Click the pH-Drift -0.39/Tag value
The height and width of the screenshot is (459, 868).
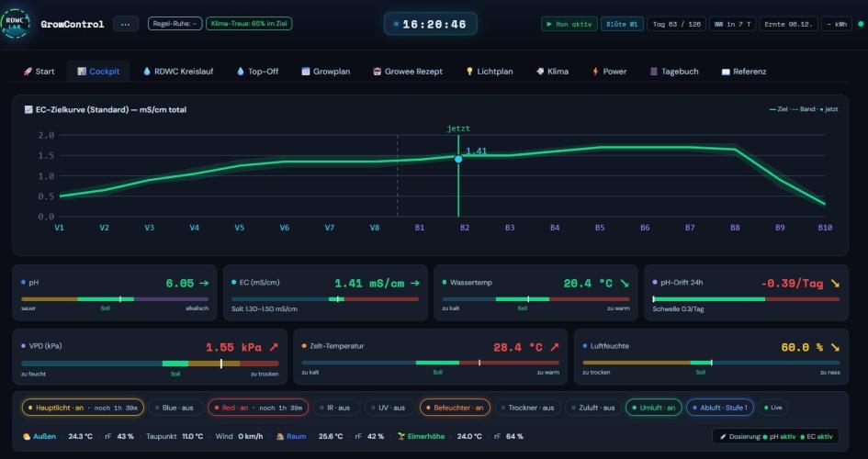tap(792, 283)
